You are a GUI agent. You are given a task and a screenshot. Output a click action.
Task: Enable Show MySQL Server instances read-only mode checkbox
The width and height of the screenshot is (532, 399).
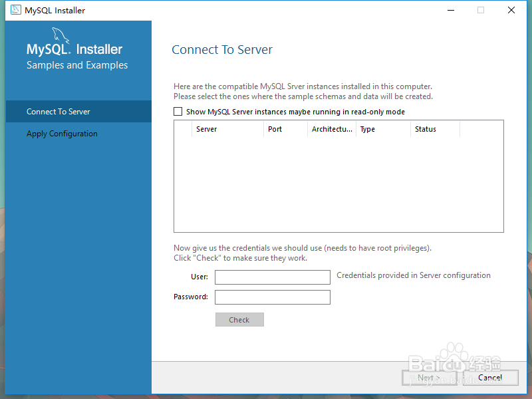point(178,112)
